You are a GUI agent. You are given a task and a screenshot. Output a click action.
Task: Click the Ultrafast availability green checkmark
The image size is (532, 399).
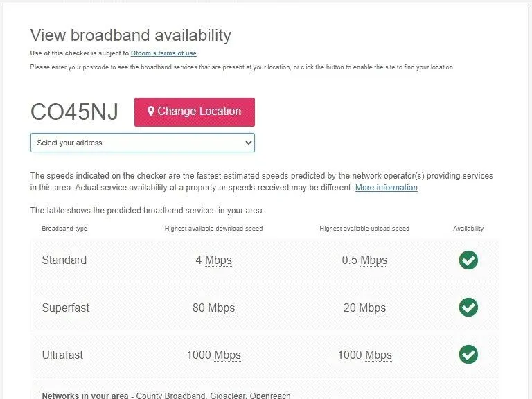[468, 355]
